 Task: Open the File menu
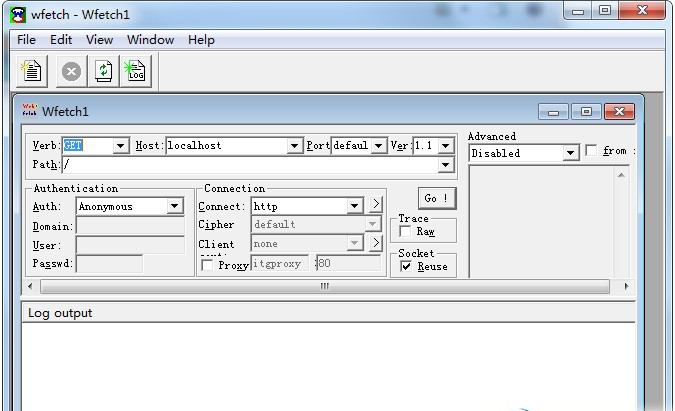pos(26,40)
